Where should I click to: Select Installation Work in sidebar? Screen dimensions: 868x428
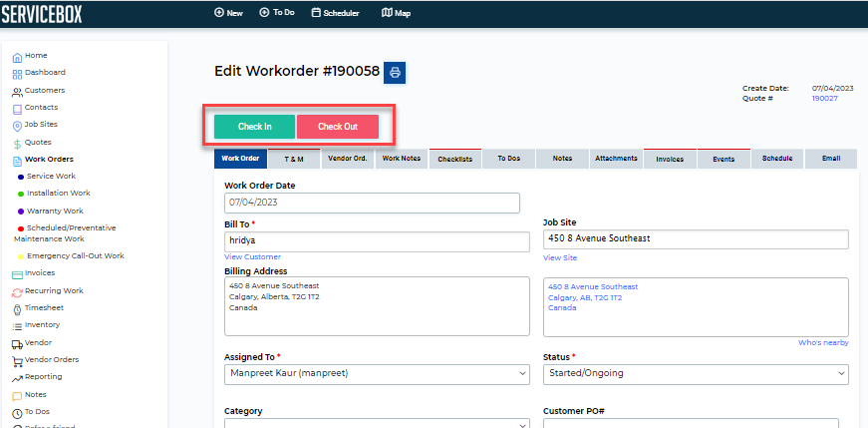pyautogui.click(x=59, y=194)
